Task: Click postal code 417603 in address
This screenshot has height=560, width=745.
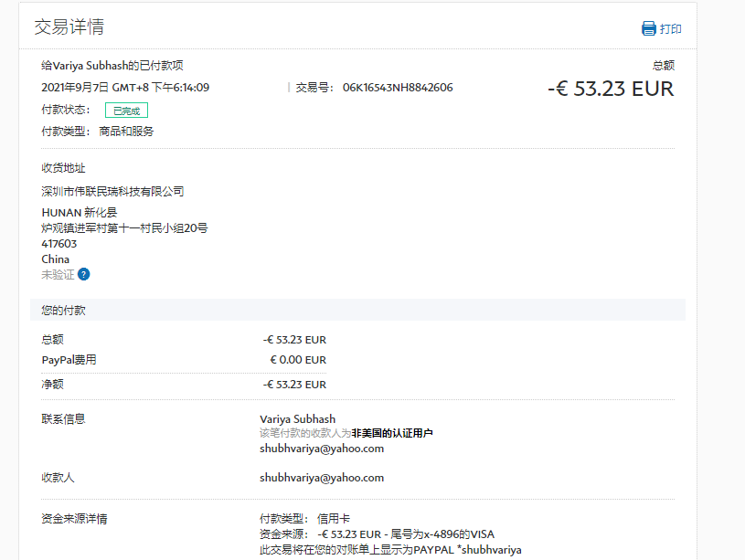Action: pyautogui.click(x=59, y=244)
